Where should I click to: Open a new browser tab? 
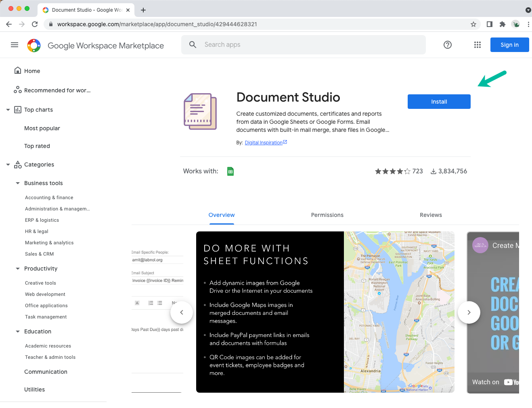coord(143,10)
